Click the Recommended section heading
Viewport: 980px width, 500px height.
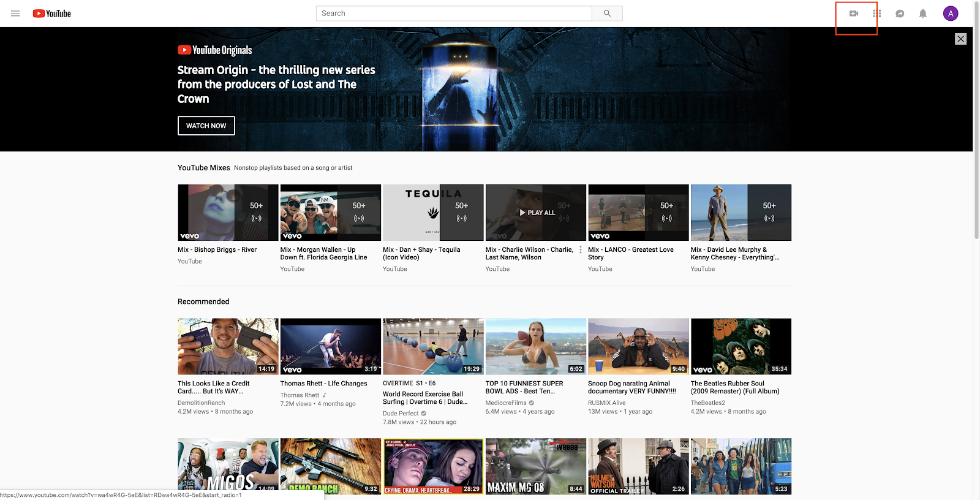203,301
